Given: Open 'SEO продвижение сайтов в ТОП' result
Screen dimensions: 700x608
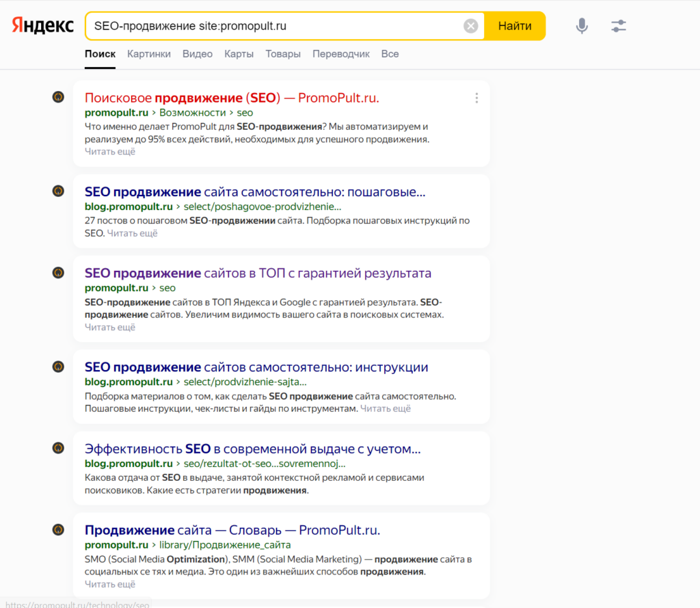Looking at the screenshot, I should tap(258, 274).
